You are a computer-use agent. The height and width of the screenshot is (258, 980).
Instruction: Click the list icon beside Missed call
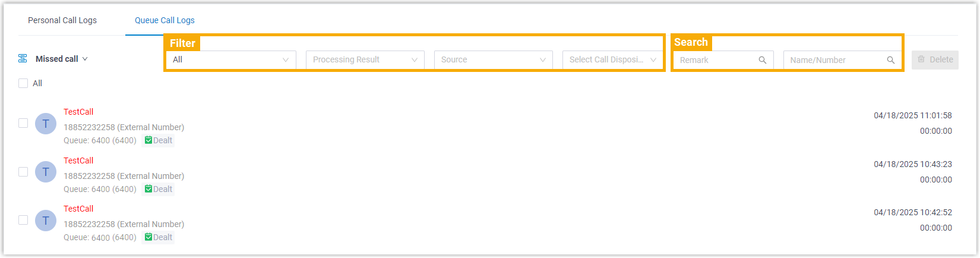[x=23, y=59]
